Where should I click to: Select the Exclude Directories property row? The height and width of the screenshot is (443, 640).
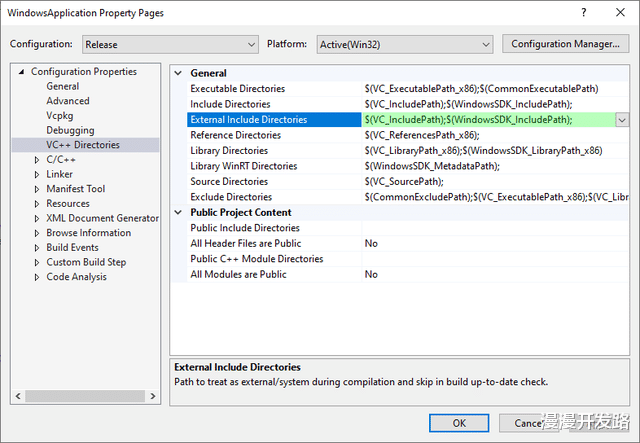click(x=407, y=197)
